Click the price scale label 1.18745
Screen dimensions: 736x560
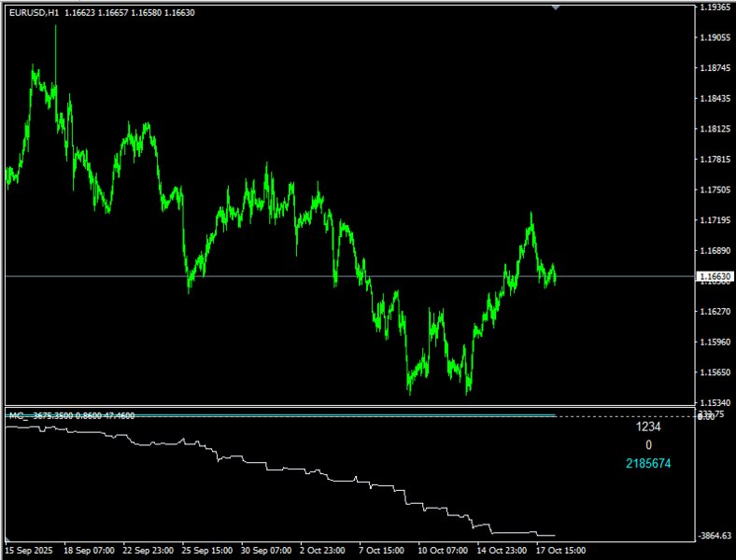(715, 68)
